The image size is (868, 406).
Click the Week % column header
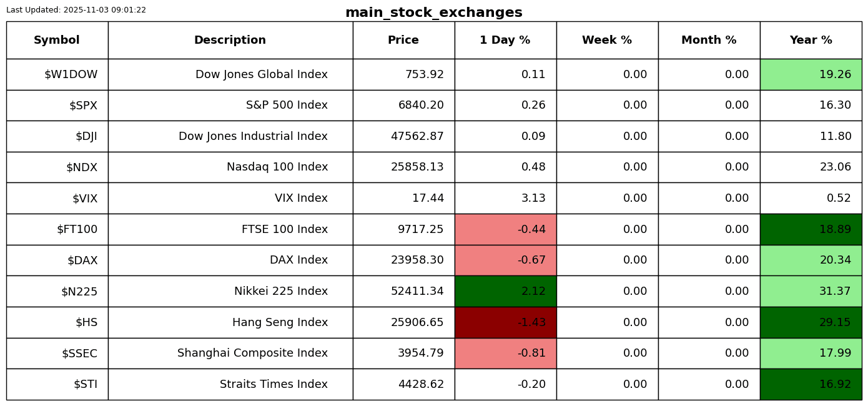click(607, 41)
